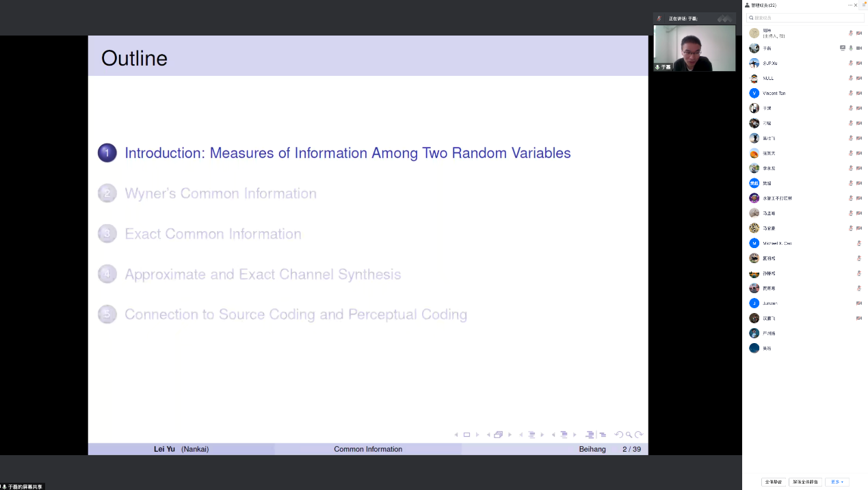Select Junwen in the participant list
The height and width of the screenshot is (490, 868).
coord(770,303)
